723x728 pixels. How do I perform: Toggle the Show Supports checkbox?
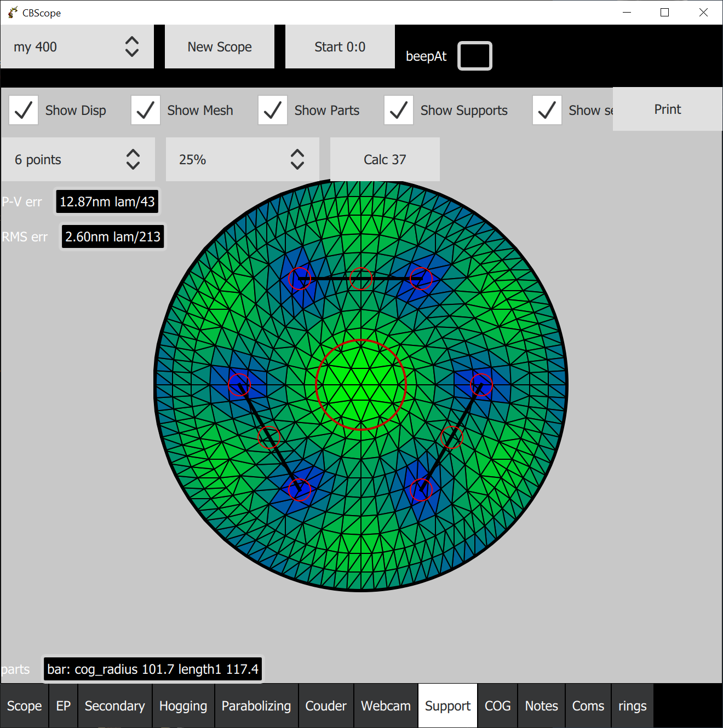399,110
